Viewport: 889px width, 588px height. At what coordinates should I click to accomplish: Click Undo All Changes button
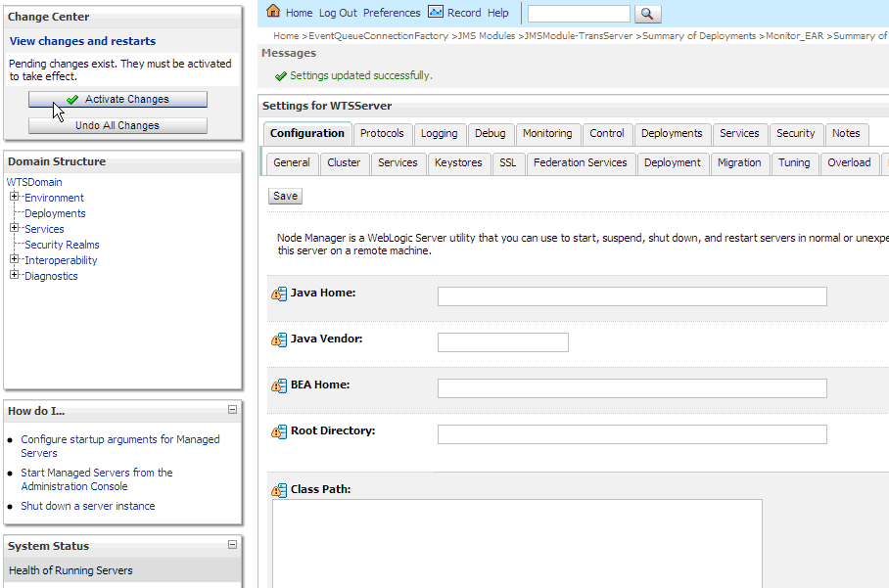tap(117, 126)
